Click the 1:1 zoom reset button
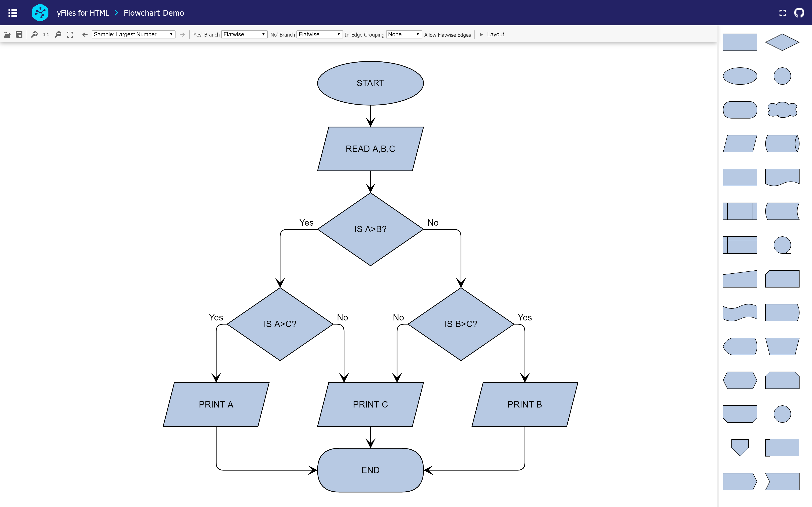The image size is (812, 507). [x=46, y=34]
